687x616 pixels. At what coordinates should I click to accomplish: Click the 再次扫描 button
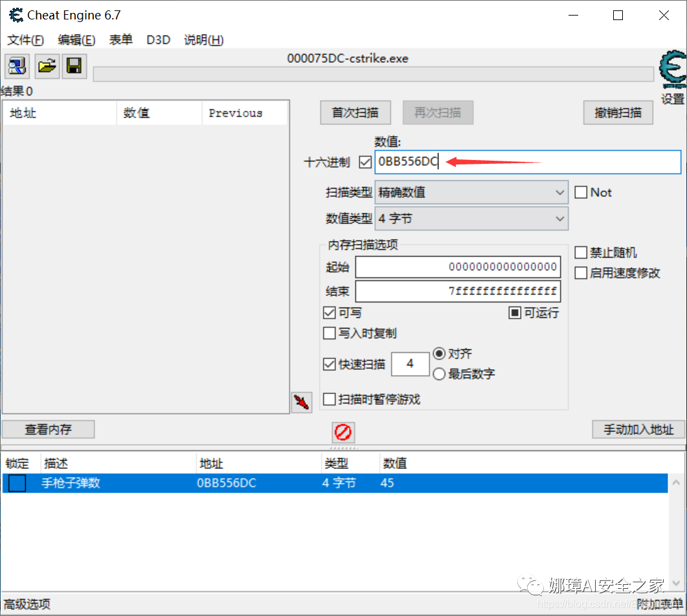click(438, 113)
